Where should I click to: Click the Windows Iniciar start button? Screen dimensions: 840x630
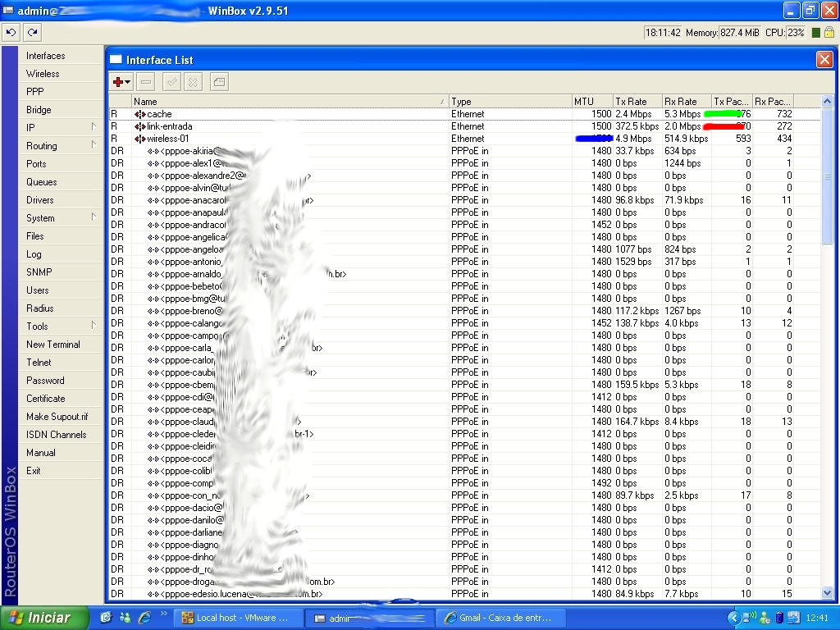(44, 618)
